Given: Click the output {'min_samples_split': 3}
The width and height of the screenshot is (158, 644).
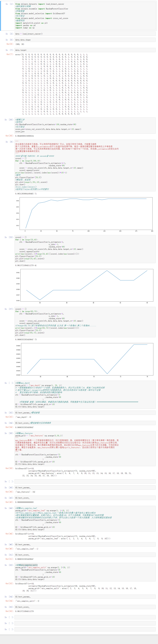Looking at the screenshot, I should coord(27,601).
